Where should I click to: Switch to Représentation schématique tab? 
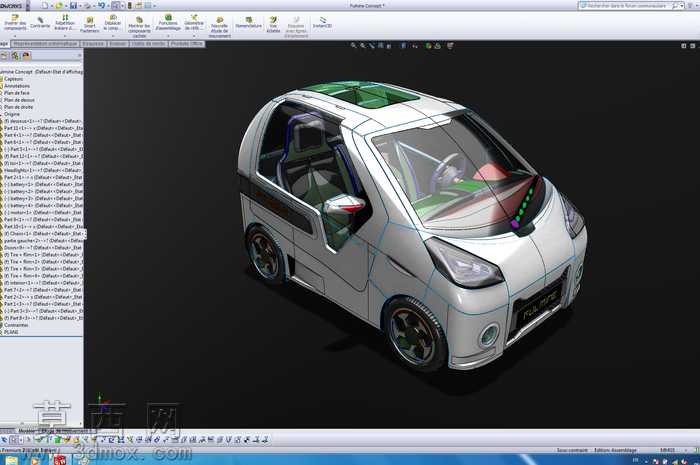click(45, 44)
